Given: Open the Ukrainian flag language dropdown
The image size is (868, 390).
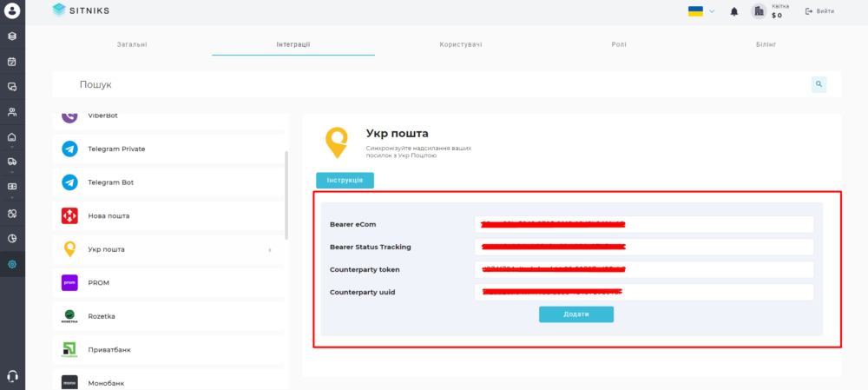Looking at the screenshot, I should click(701, 11).
